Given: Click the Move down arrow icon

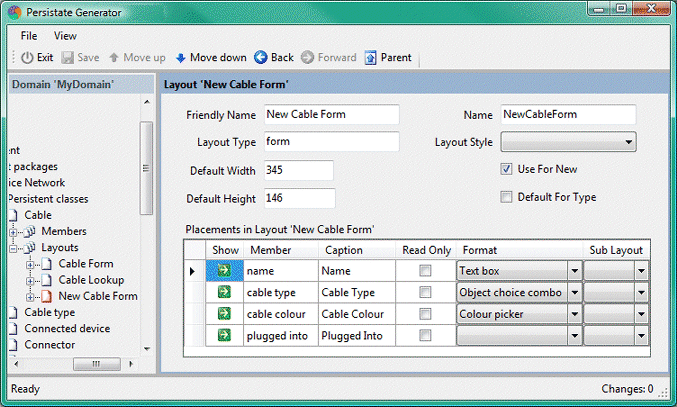Looking at the screenshot, I should tap(181, 58).
